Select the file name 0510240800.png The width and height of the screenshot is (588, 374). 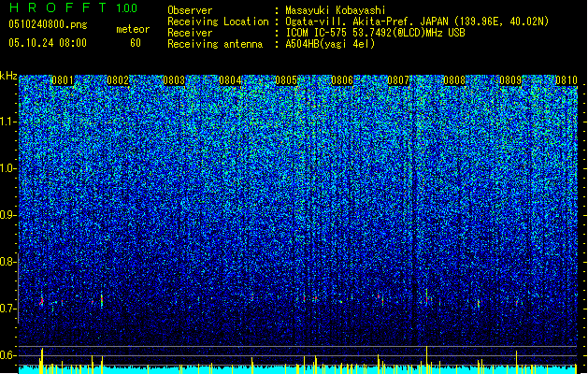click(x=48, y=25)
